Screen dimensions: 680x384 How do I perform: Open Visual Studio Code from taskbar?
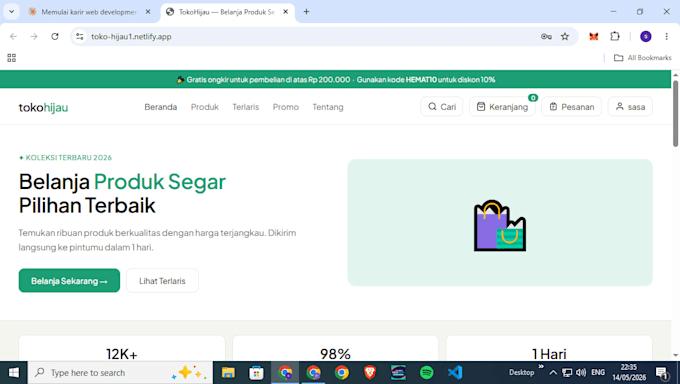pos(455,372)
